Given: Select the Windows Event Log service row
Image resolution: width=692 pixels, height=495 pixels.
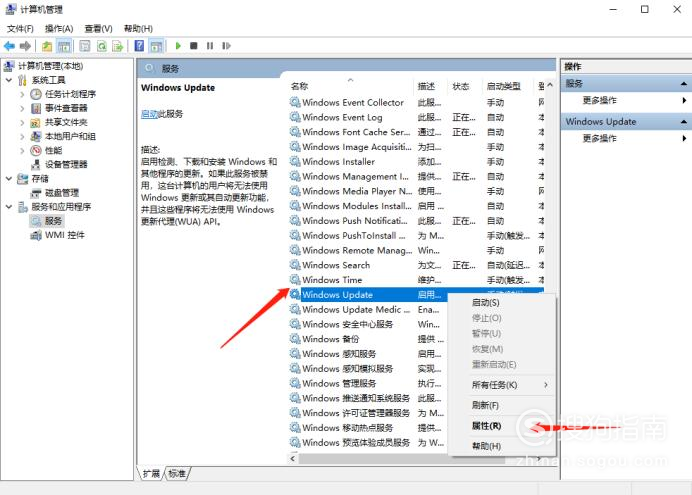Looking at the screenshot, I should [x=417, y=117].
